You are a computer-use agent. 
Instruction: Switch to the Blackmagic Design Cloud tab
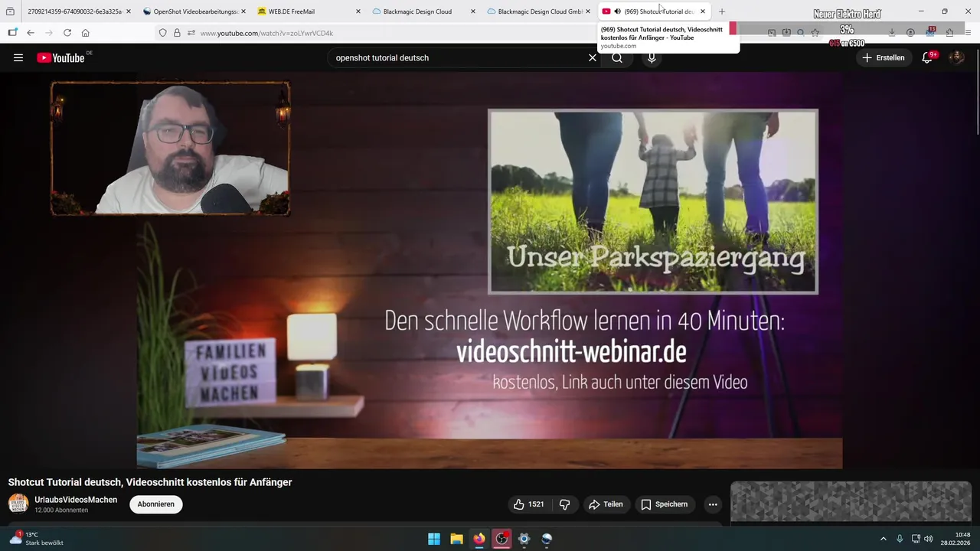coord(423,11)
